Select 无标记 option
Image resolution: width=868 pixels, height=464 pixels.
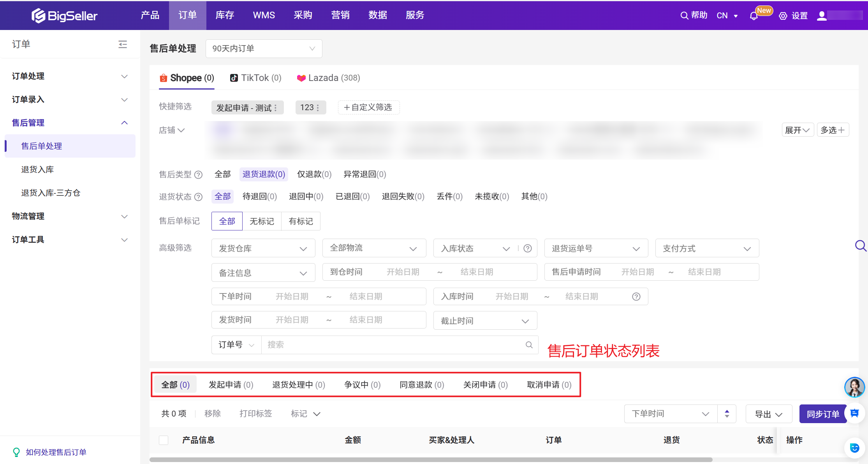point(262,221)
